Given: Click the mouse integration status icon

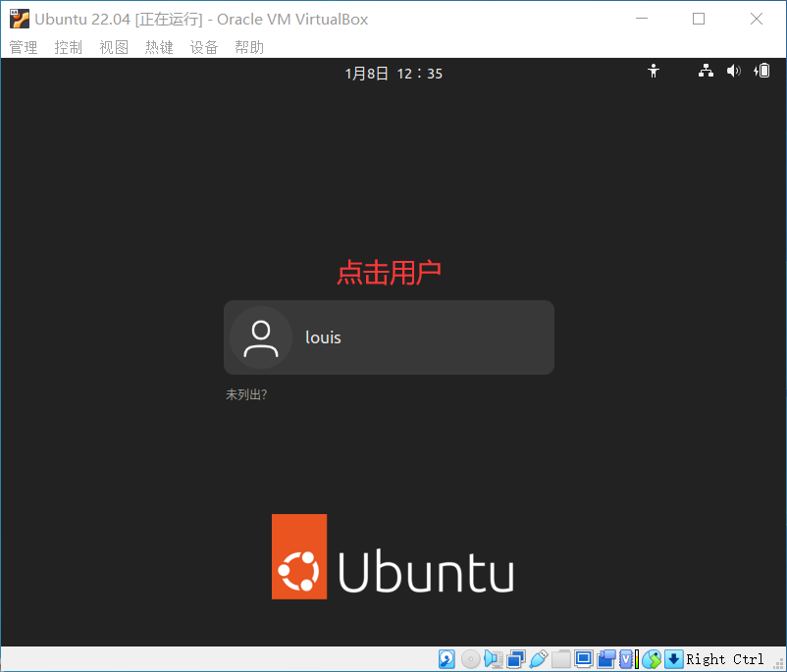Looking at the screenshot, I should pos(652,658).
